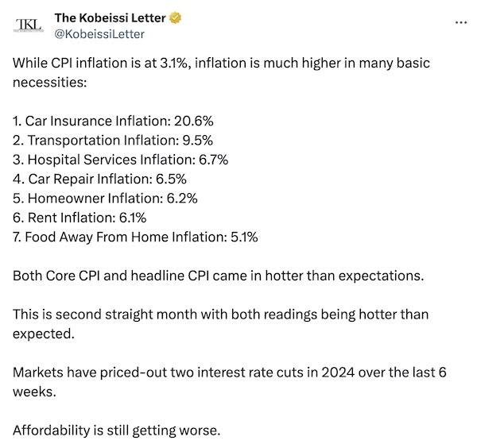Click the Rent Inflation 6.1% line

[79, 218]
